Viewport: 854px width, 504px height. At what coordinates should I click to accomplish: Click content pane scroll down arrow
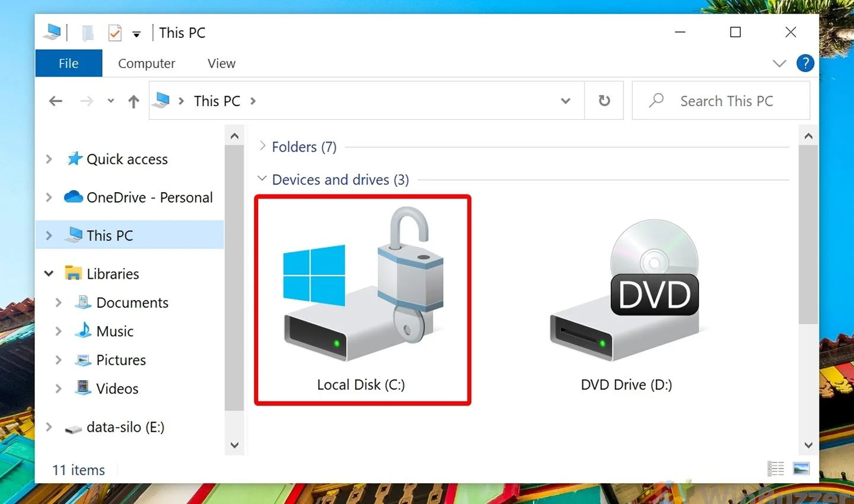click(x=808, y=445)
